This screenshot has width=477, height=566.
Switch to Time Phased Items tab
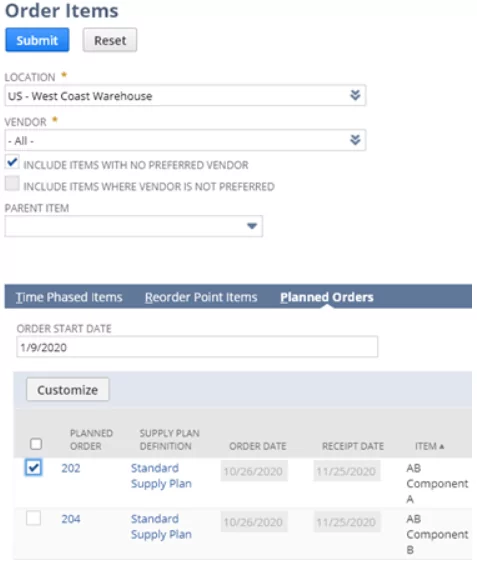click(69, 297)
